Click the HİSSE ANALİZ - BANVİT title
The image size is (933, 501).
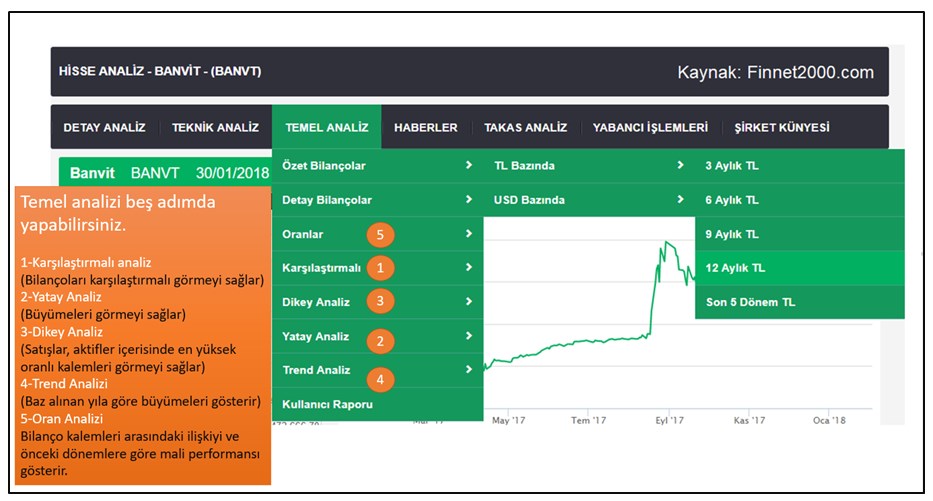[x=160, y=71]
